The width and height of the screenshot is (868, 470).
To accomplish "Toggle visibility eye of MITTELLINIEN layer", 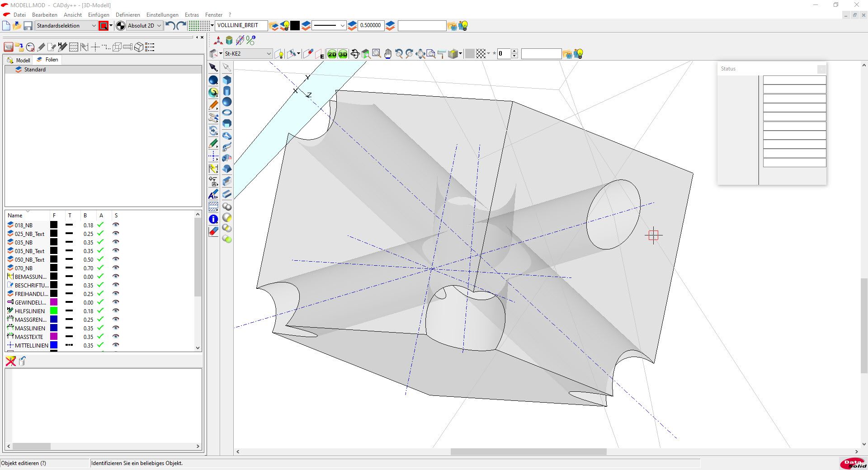I will point(116,345).
